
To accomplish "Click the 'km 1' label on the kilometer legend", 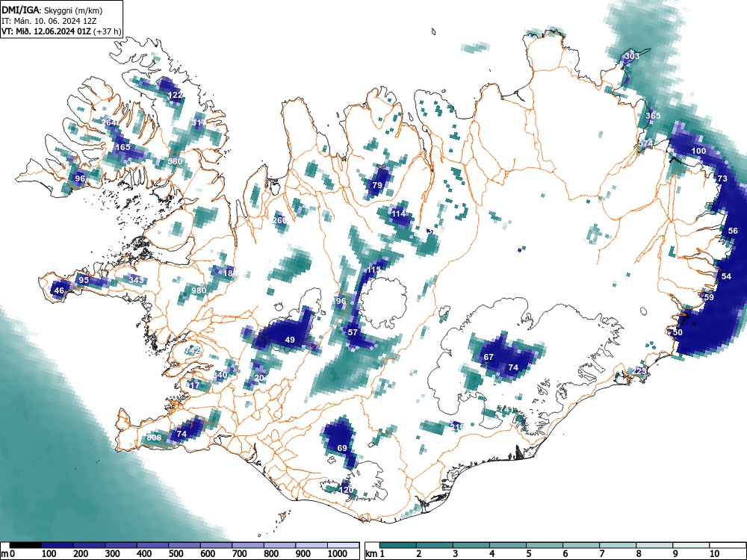I will [x=374, y=554].
